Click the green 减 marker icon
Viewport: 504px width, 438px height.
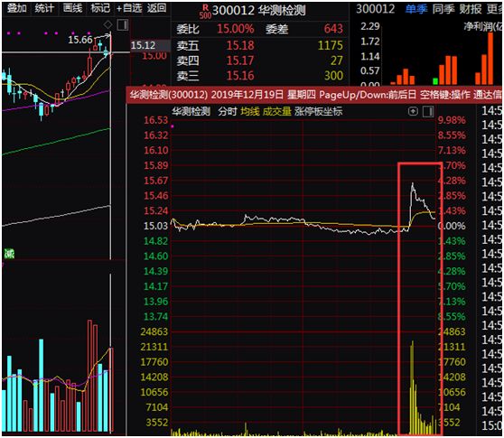coord(9,254)
